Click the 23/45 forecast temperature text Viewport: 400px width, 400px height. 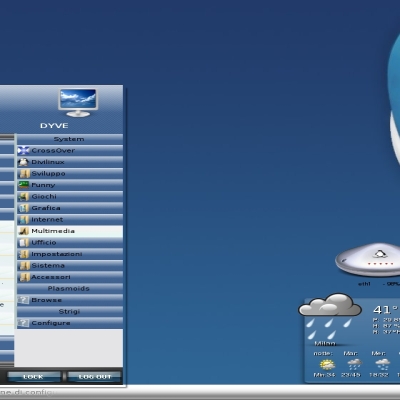[351, 375]
